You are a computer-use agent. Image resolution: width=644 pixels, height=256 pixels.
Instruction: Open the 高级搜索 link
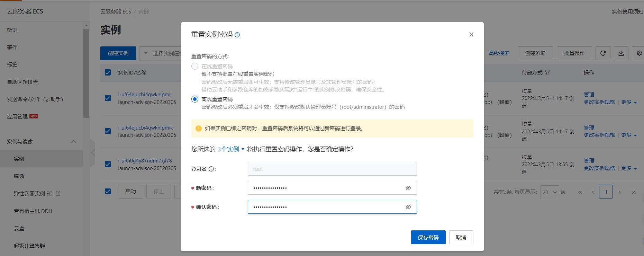[499, 53]
